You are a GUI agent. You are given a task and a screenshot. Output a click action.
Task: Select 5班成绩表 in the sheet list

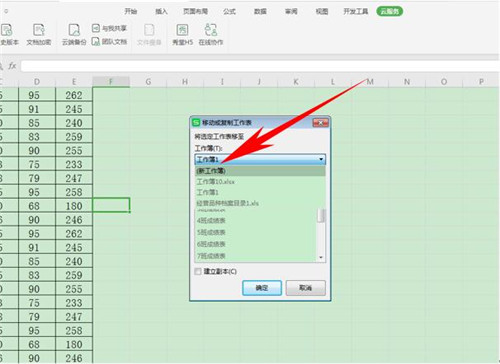[256, 232]
